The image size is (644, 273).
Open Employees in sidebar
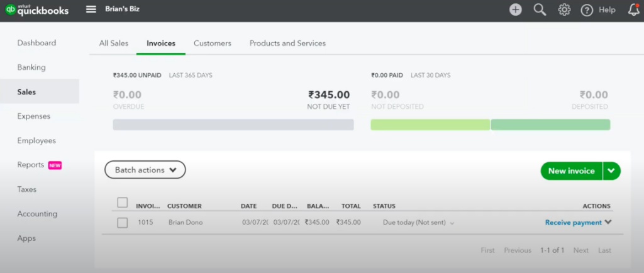point(36,140)
